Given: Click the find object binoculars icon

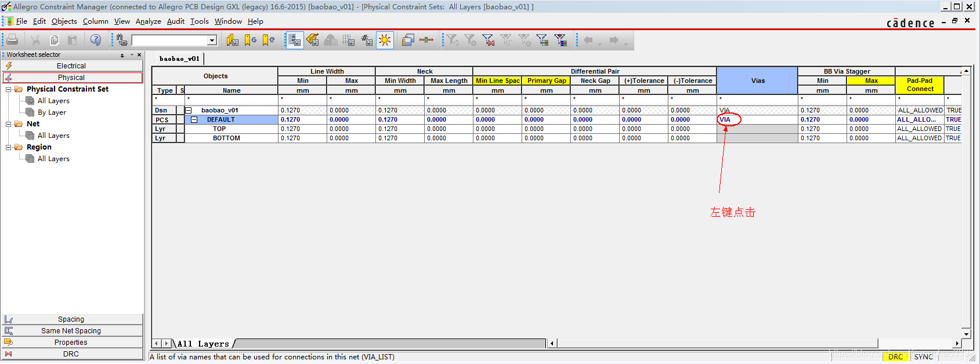Looking at the screenshot, I should click(122, 40).
